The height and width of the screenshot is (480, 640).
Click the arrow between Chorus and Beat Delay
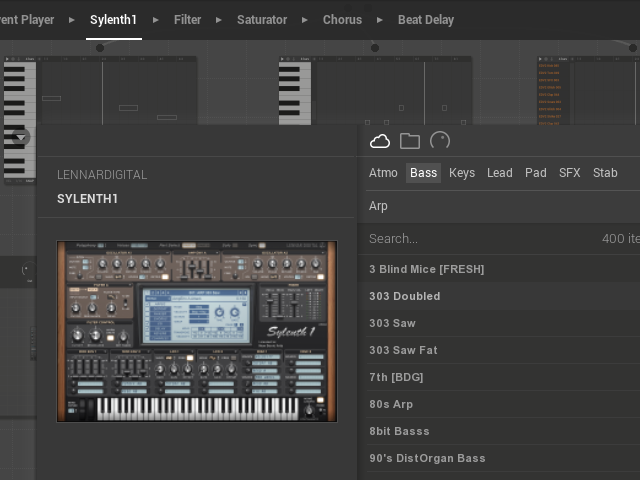380,20
